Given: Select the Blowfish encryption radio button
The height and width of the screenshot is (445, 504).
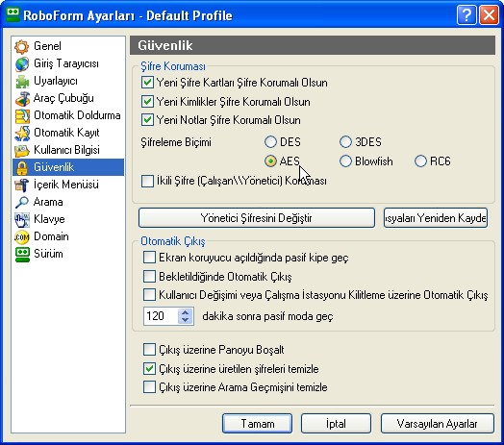Looking at the screenshot, I should coord(345,161).
